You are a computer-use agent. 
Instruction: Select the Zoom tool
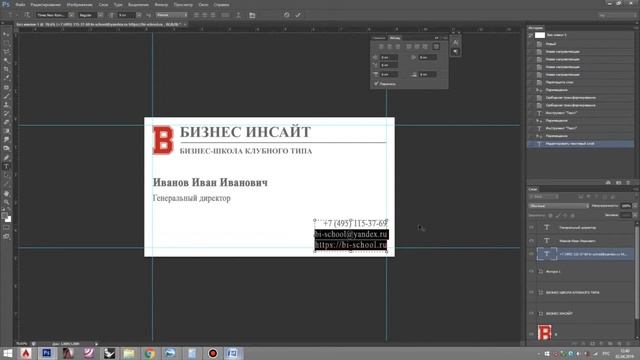(6, 202)
